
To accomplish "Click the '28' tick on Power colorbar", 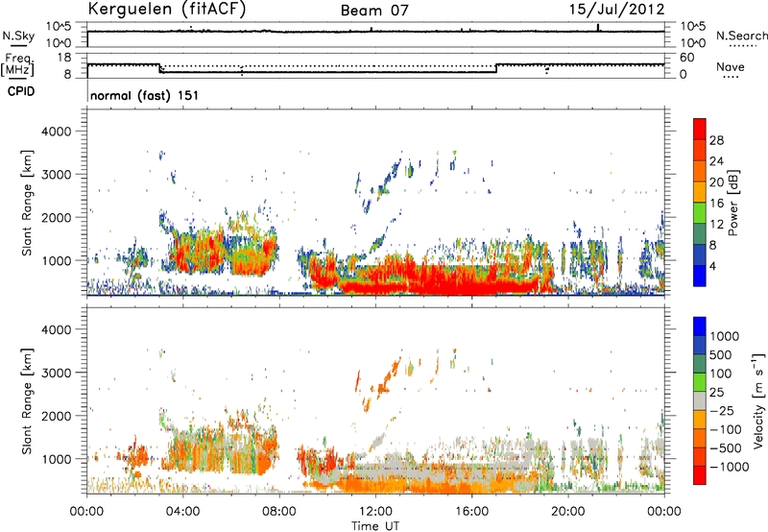I will click(x=716, y=140).
